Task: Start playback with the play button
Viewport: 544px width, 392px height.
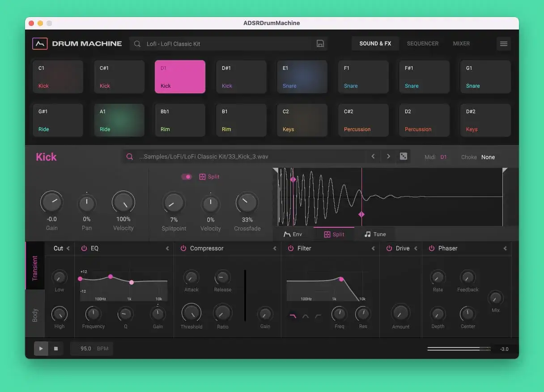Action: click(41, 349)
